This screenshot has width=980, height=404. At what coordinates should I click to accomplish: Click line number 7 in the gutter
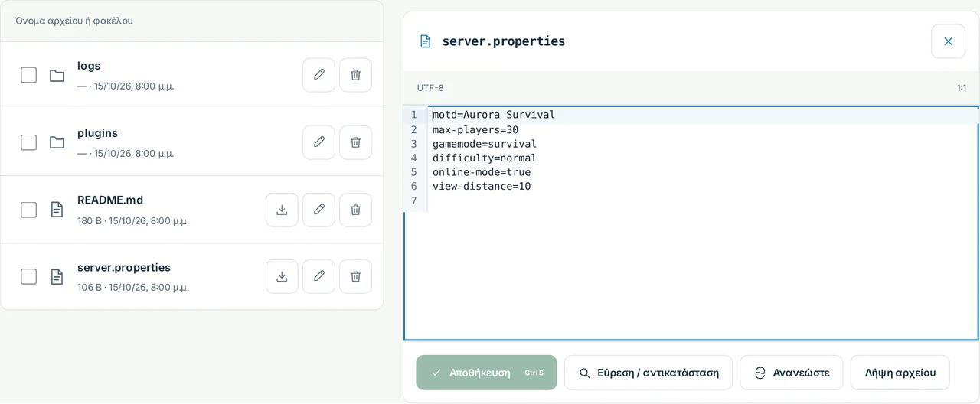click(x=414, y=200)
